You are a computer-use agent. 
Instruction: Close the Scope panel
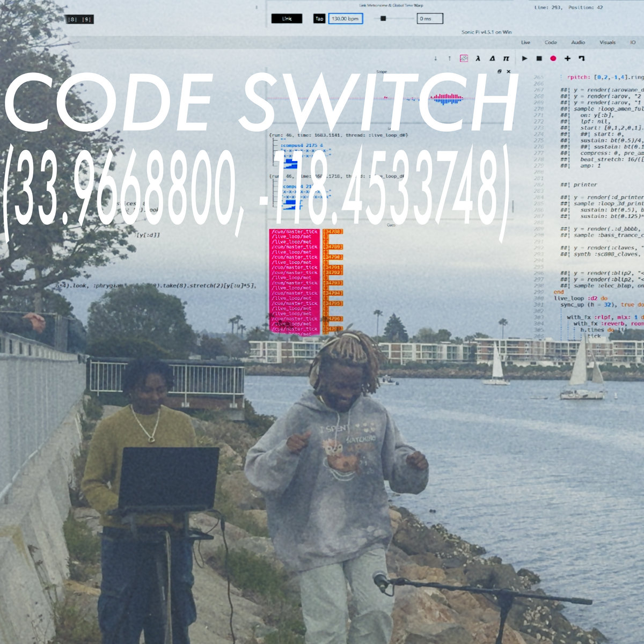coord(508,71)
